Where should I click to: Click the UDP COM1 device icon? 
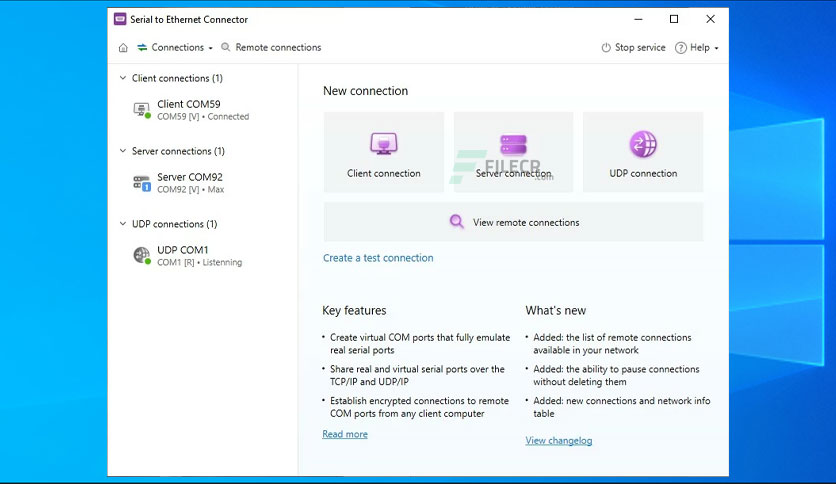coord(142,256)
